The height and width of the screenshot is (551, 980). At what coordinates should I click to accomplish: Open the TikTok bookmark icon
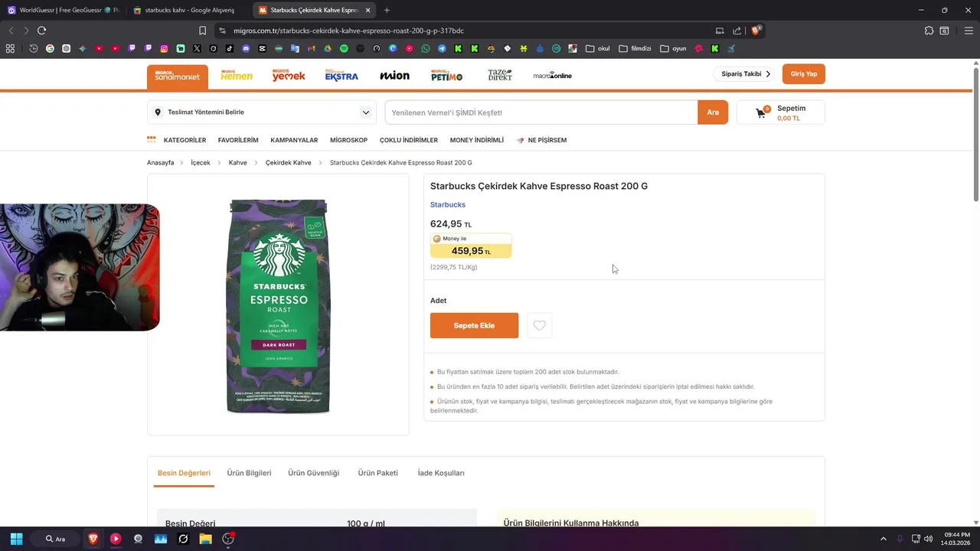[x=230, y=48]
